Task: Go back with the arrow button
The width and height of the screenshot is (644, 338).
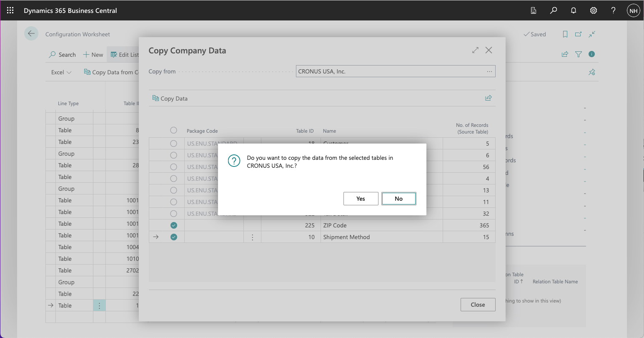Action: coord(31,34)
